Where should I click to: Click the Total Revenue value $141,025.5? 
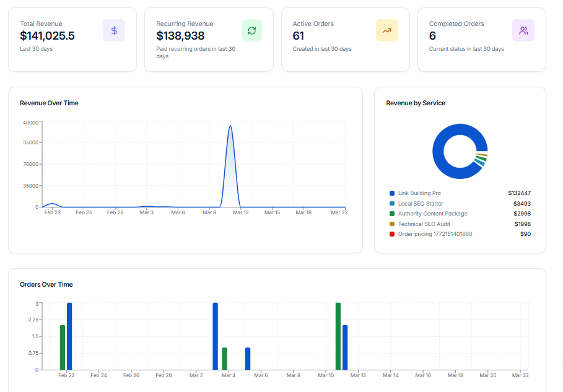pos(48,36)
